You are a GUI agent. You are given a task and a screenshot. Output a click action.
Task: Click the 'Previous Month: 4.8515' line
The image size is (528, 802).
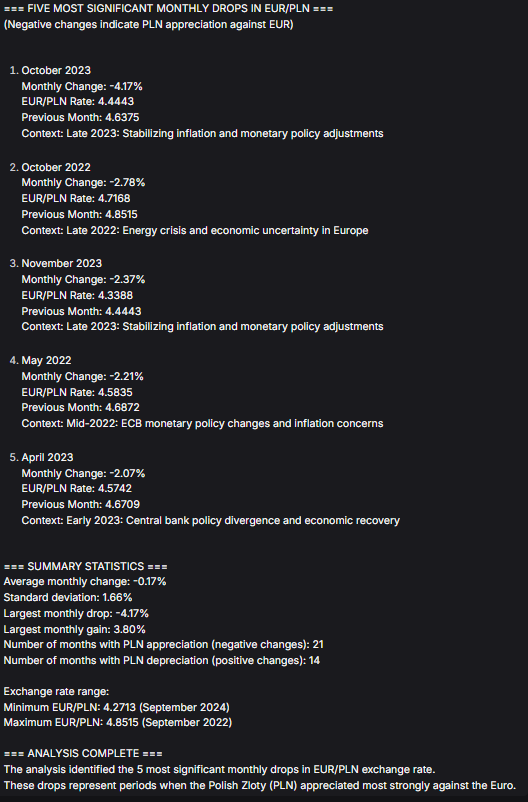79,214
